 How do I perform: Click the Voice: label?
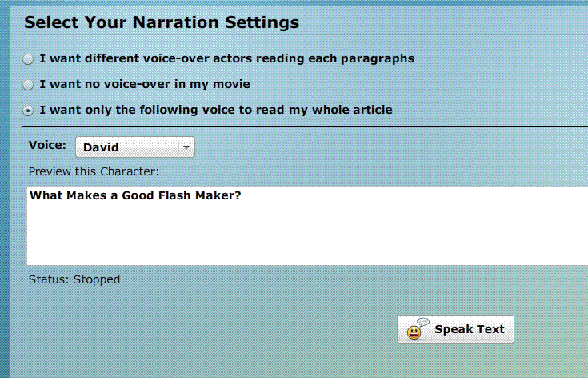pyautogui.click(x=47, y=145)
